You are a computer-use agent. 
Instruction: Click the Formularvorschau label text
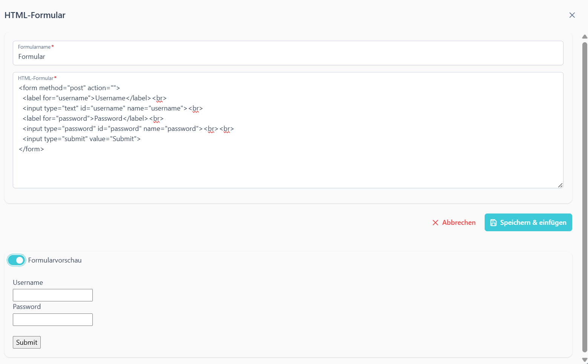point(55,260)
